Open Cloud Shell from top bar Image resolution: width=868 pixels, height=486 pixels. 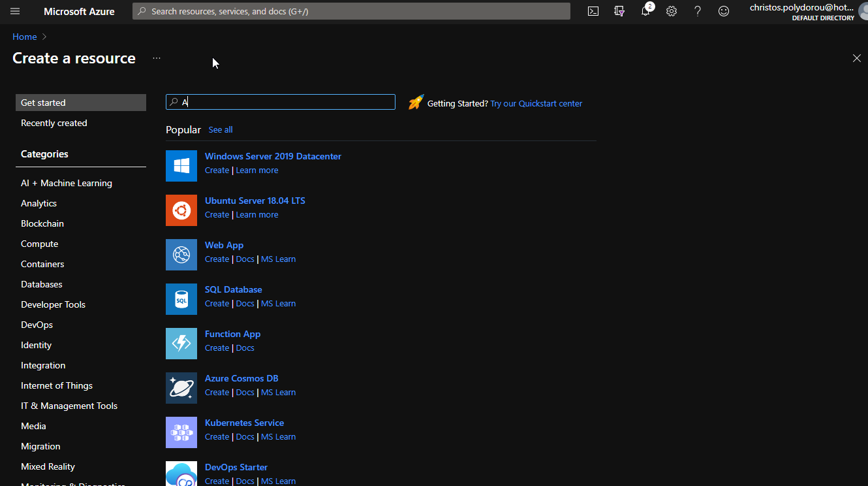point(593,11)
